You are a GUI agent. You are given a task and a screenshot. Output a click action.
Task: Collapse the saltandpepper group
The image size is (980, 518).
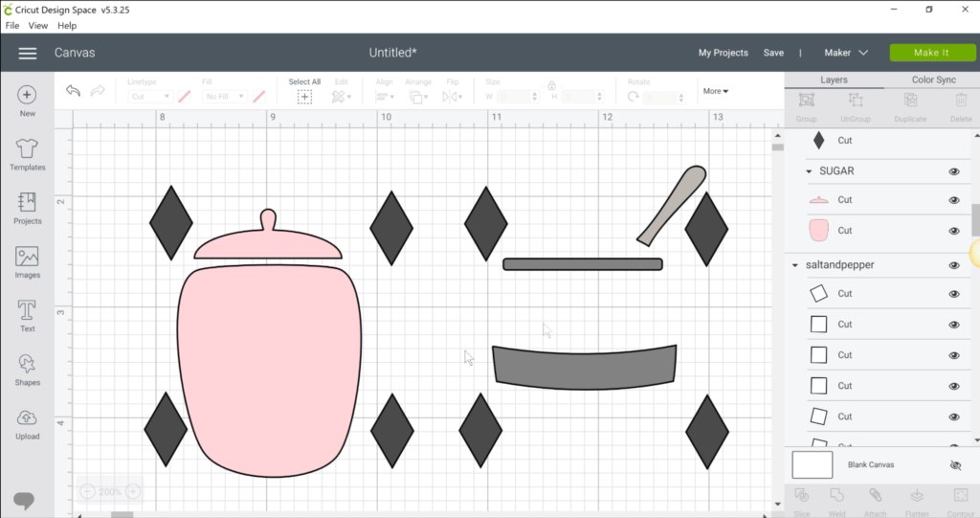(795, 265)
